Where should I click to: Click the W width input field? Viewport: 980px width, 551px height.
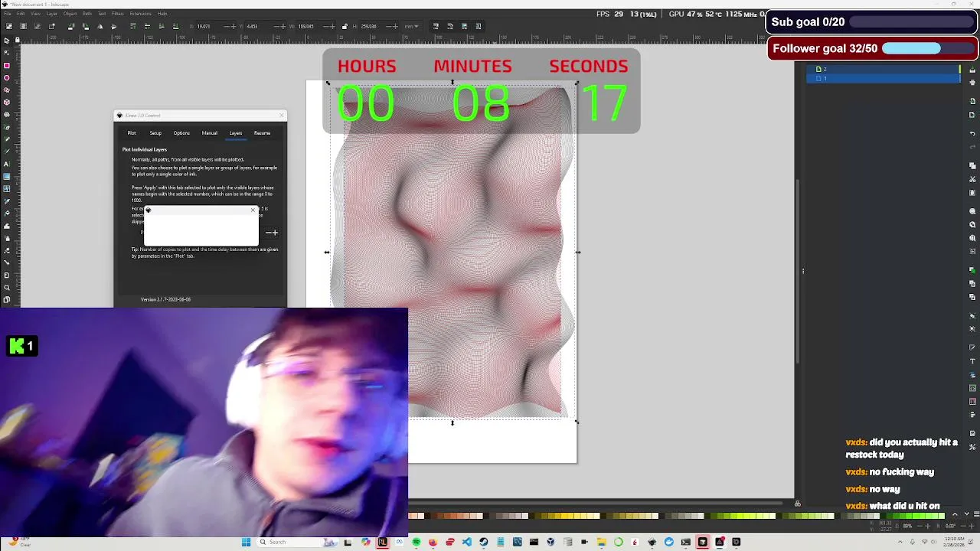point(309,26)
